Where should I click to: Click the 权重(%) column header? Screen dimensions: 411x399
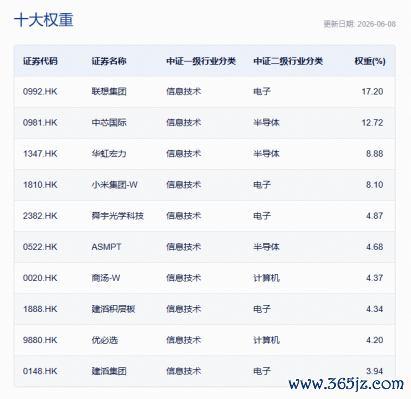click(370, 61)
